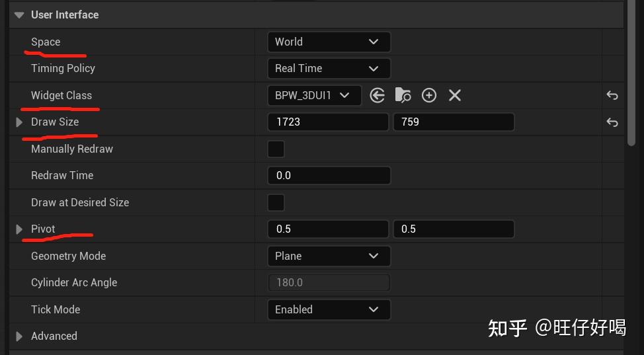Collapse the User Interface section
644x355 pixels.
pos(19,15)
